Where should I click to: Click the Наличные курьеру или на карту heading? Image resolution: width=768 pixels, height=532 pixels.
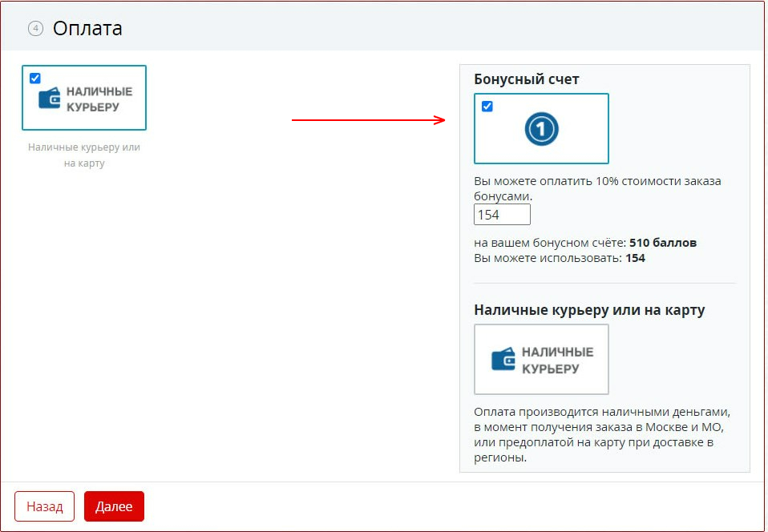coord(589,310)
